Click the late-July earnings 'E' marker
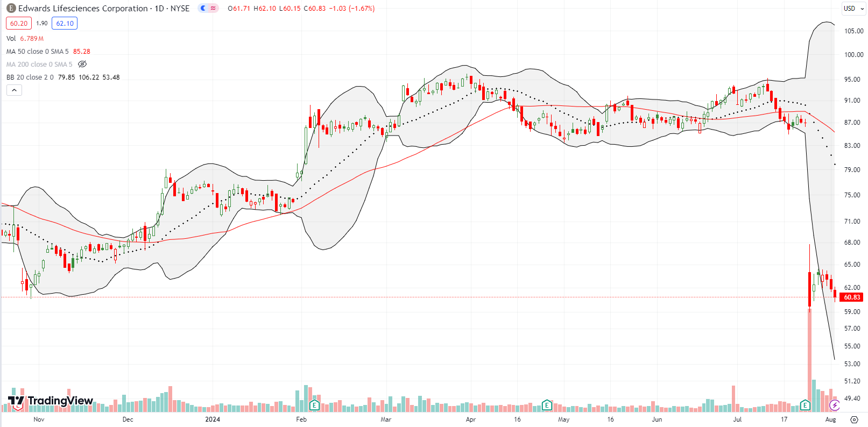The width and height of the screenshot is (868, 427). click(x=805, y=405)
